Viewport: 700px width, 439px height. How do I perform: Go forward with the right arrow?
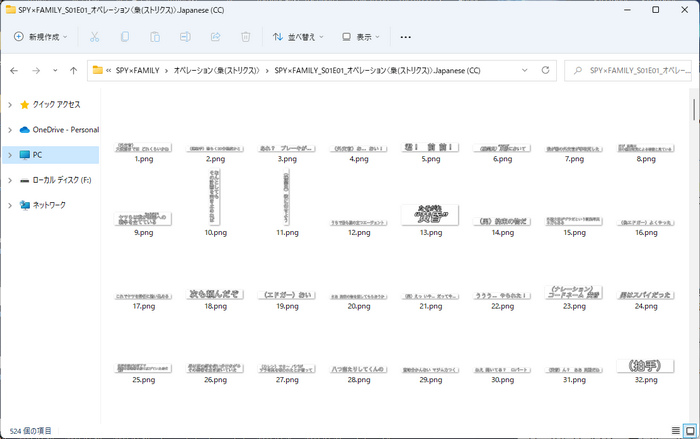36,71
